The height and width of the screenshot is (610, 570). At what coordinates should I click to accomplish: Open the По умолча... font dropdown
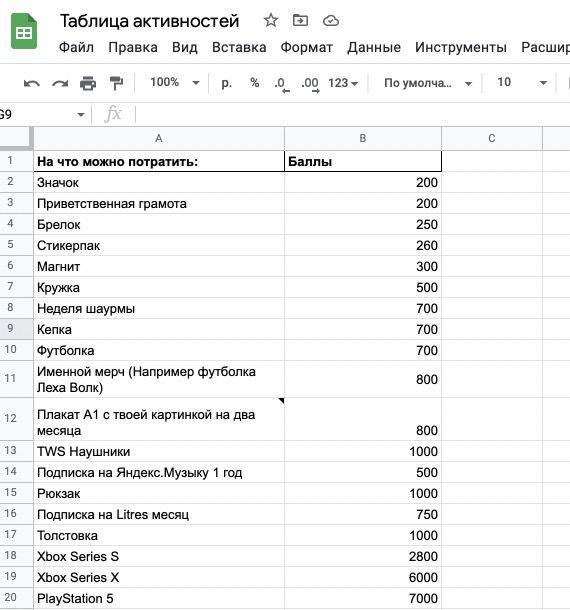428,83
